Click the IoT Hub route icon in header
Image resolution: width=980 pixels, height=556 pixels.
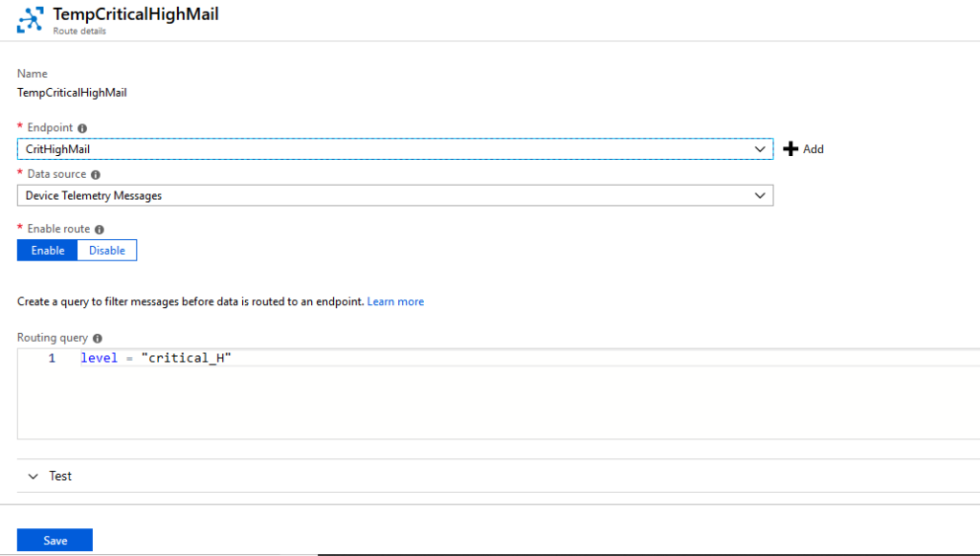coord(30,19)
